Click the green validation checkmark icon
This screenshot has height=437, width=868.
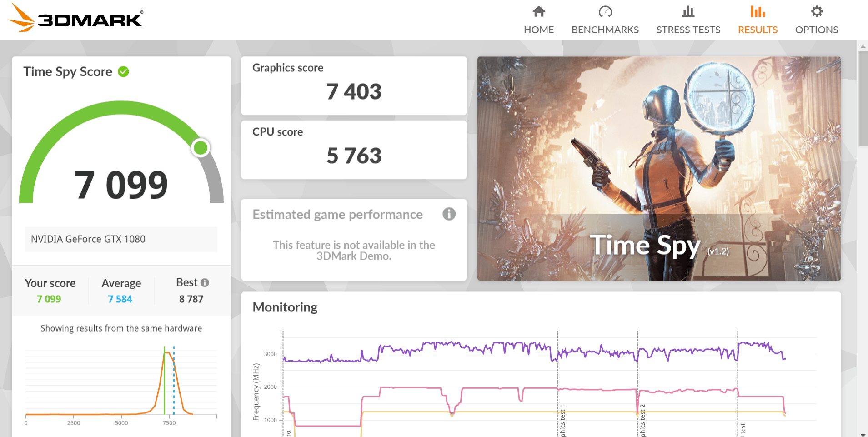[123, 71]
